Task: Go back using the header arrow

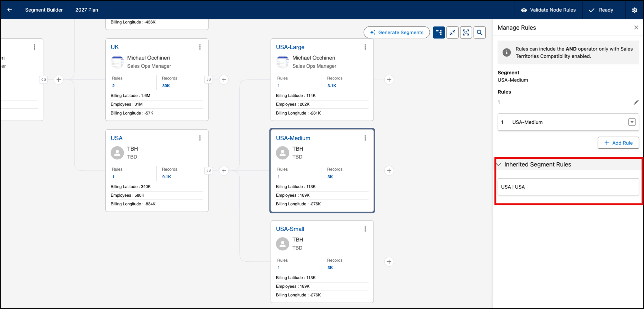Action: (10, 10)
